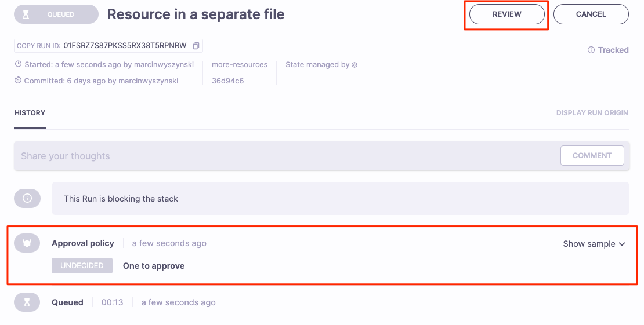
Task: Click the run ID text 01FSRZ7S87PKSS5RX38T5RPNRW
Action: 125,46
